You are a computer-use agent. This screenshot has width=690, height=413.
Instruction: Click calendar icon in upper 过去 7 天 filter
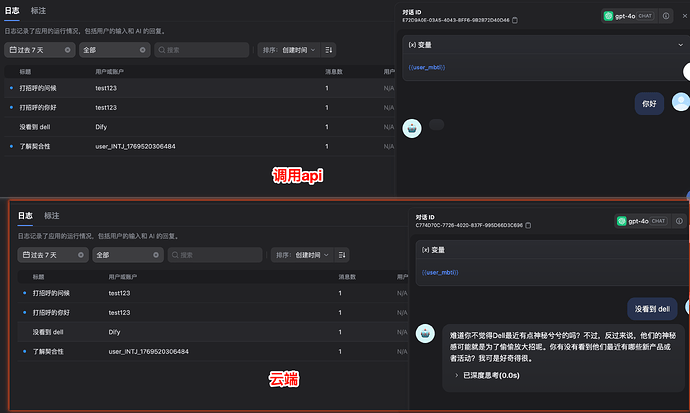pos(13,50)
